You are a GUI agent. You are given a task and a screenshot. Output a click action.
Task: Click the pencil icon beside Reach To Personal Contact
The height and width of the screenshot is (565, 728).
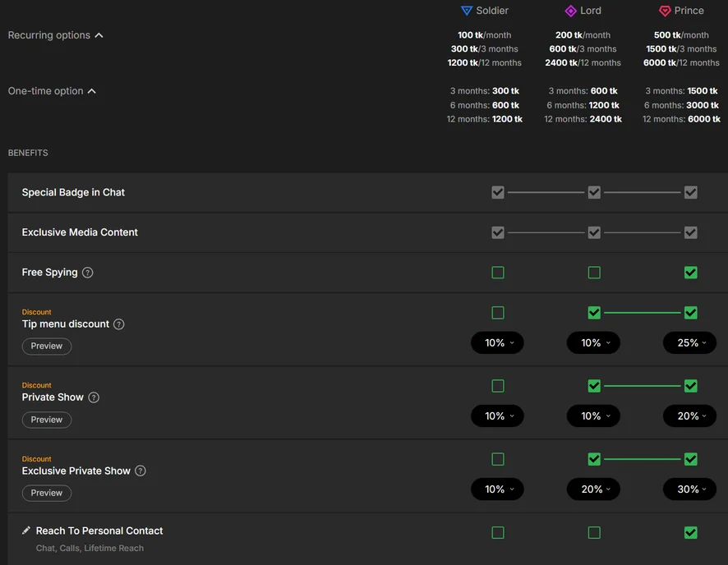[x=26, y=531]
